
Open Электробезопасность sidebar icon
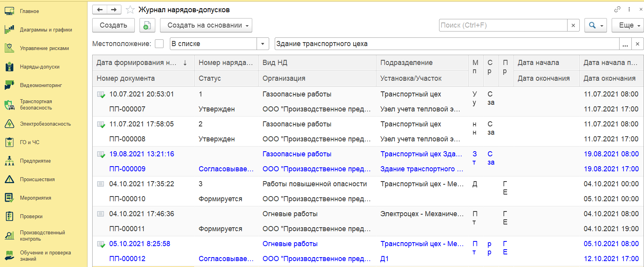pos(9,124)
